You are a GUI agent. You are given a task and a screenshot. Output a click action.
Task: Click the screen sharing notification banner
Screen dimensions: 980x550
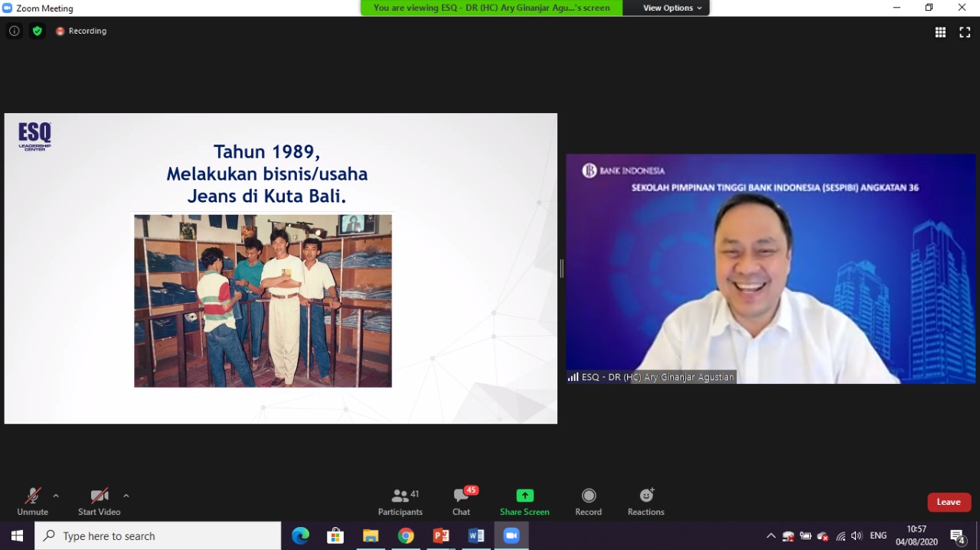click(x=492, y=8)
